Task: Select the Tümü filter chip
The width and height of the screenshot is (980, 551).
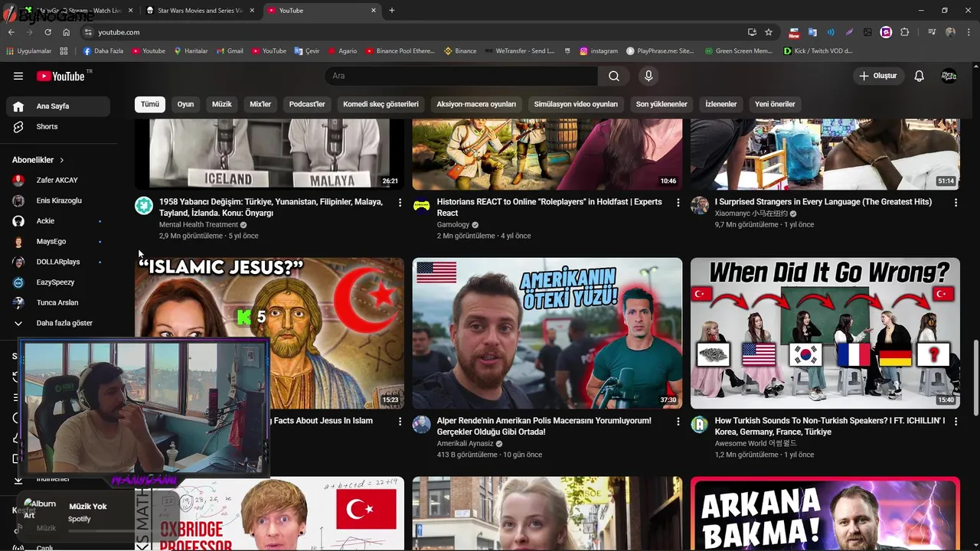Action: pyautogui.click(x=150, y=104)
